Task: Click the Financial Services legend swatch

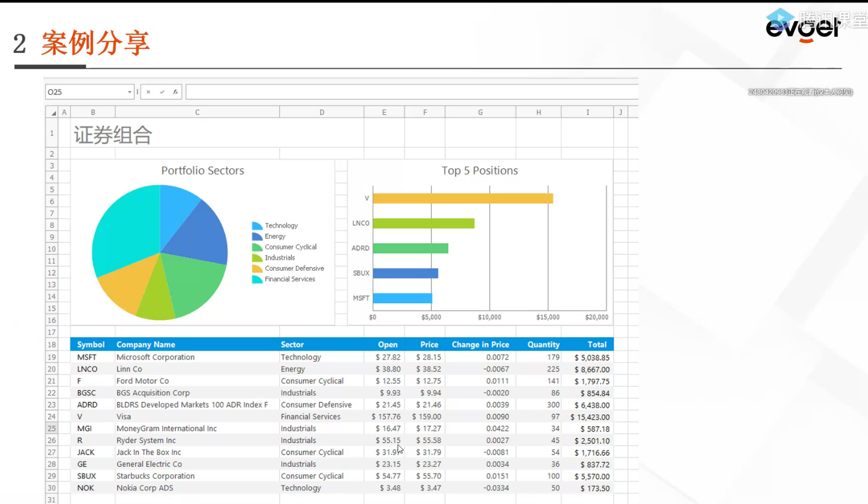Action: coord(257,280)
